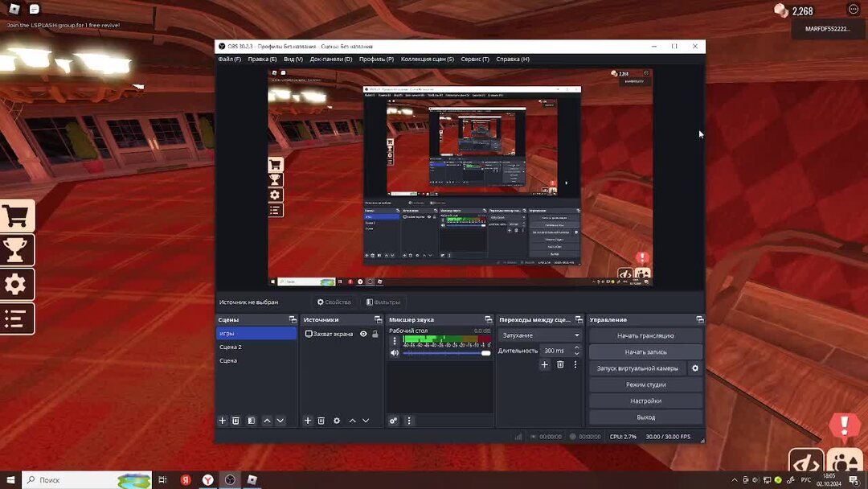Screen dimensions: 868x489
Task: Toggle lock on Захват экрана source
Action: (375, 334)
